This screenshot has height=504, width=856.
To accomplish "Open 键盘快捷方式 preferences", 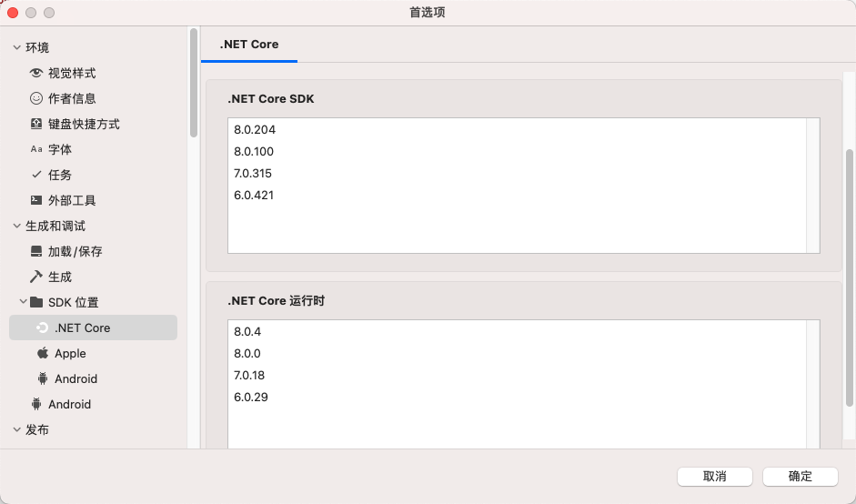I will point(84,124).
